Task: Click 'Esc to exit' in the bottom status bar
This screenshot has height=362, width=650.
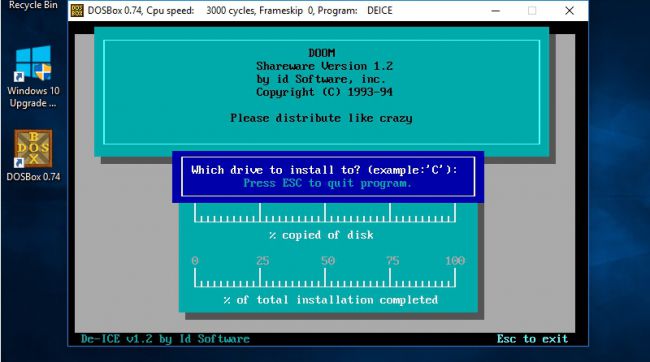Action: [532, 339]
